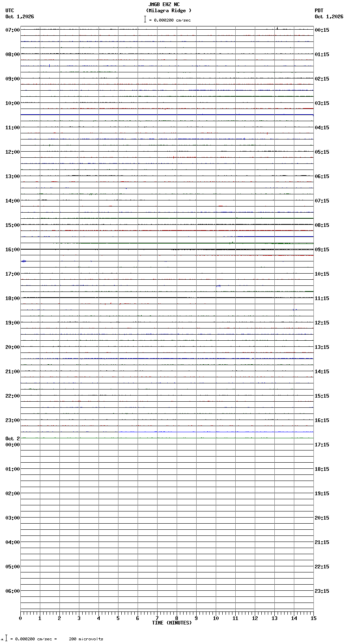This screenshot has height=644, width=346.
Task: Select the 17:00 UTC row label
Action: point(13,274)
